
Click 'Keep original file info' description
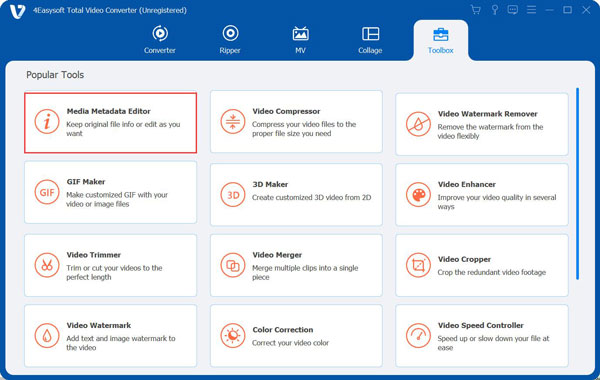pos(123,129)
